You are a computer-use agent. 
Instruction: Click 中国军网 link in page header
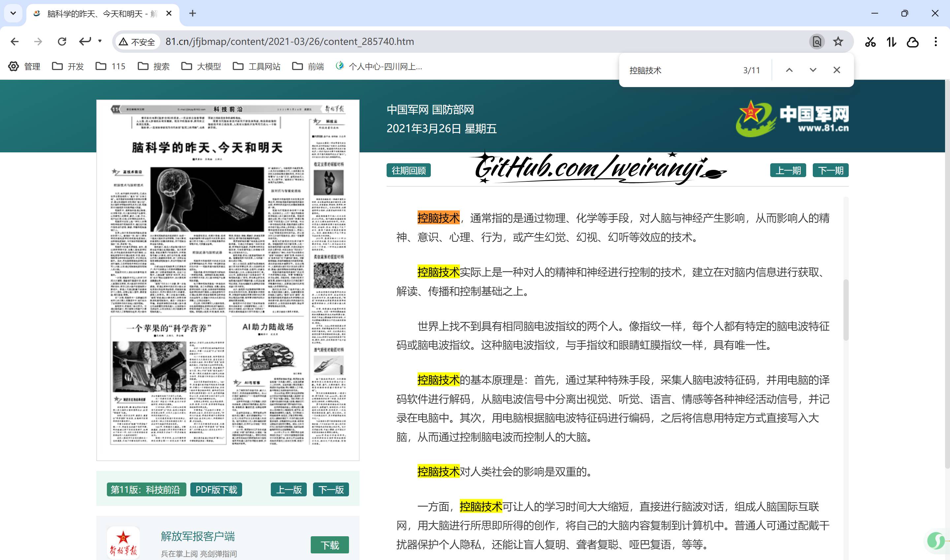click(x=408, y=110)
